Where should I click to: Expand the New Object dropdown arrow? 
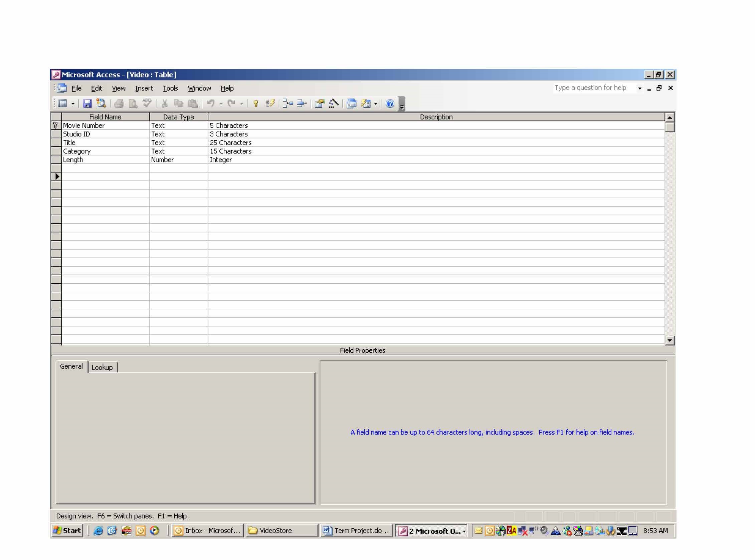pyautogui.click(x=375, y=104)
